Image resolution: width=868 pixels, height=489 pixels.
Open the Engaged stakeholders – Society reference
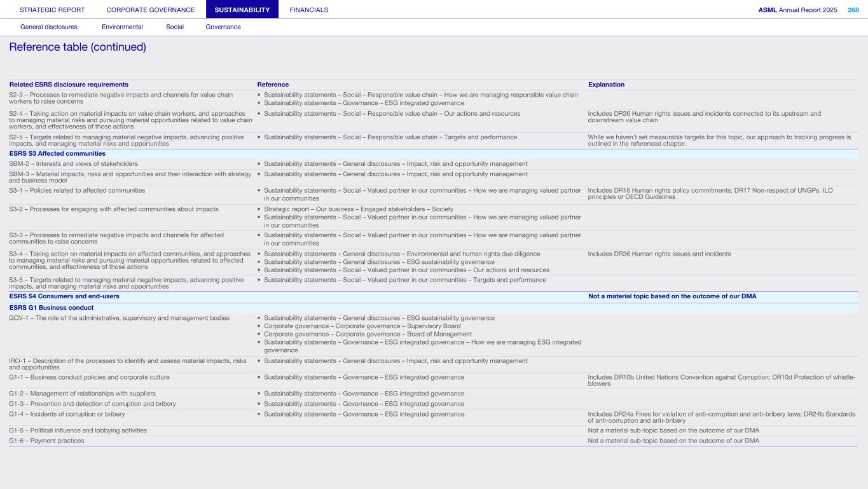click(359, 209)
